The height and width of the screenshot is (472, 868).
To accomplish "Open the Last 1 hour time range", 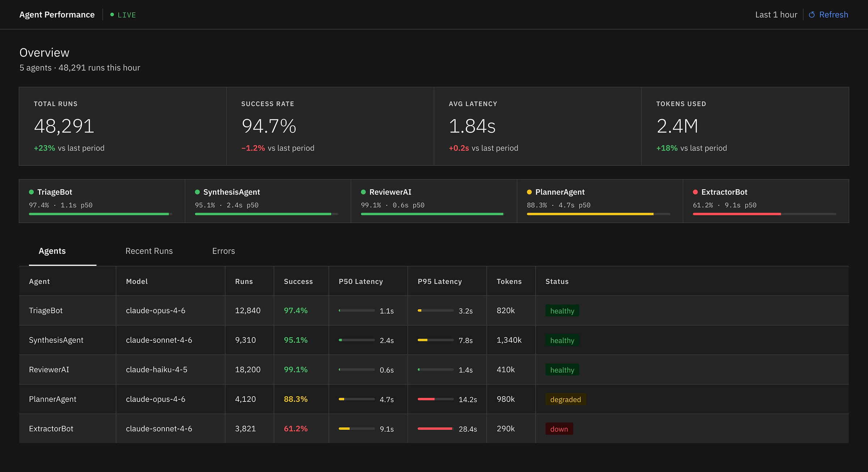I will 776,15.
